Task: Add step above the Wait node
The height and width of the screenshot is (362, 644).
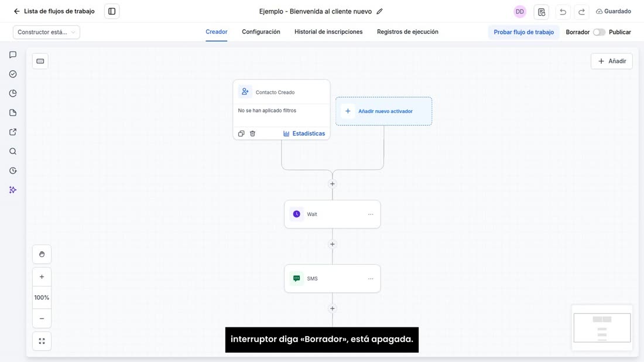Action: [x=333, y=184]
